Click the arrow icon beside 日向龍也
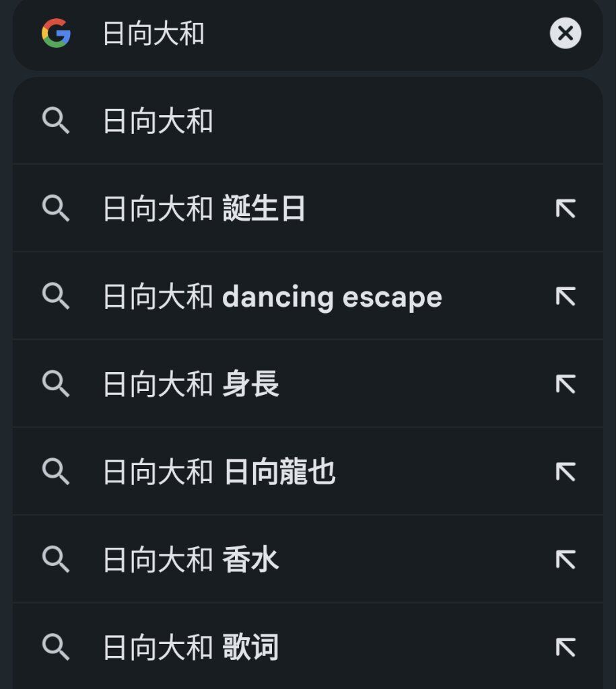 pyautogui.click(x=566, y=472)
